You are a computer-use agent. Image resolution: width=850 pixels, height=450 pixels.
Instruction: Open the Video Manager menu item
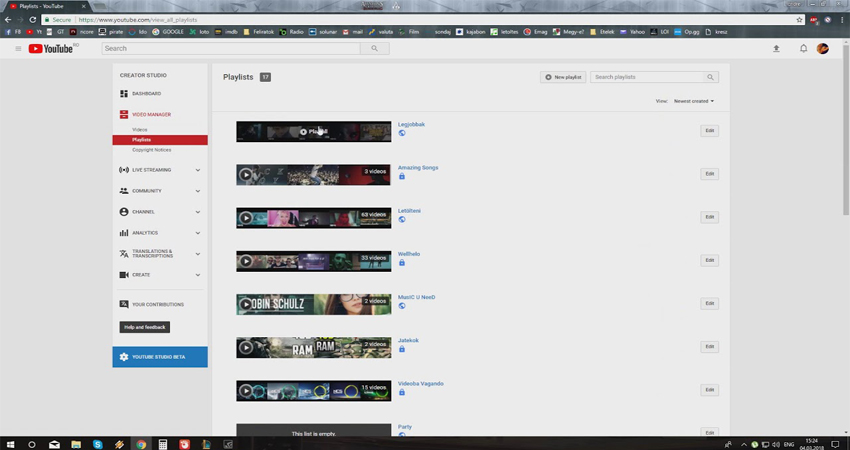(151, 114)
